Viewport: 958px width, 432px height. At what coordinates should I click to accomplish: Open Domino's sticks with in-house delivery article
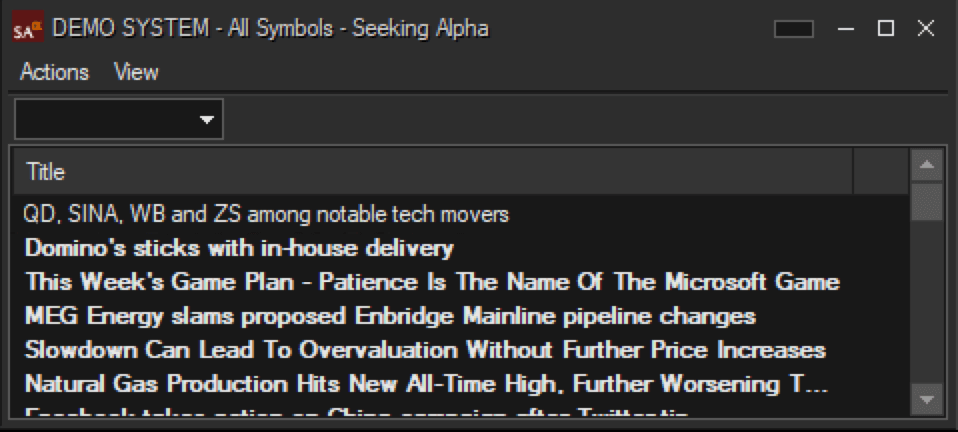240,248
